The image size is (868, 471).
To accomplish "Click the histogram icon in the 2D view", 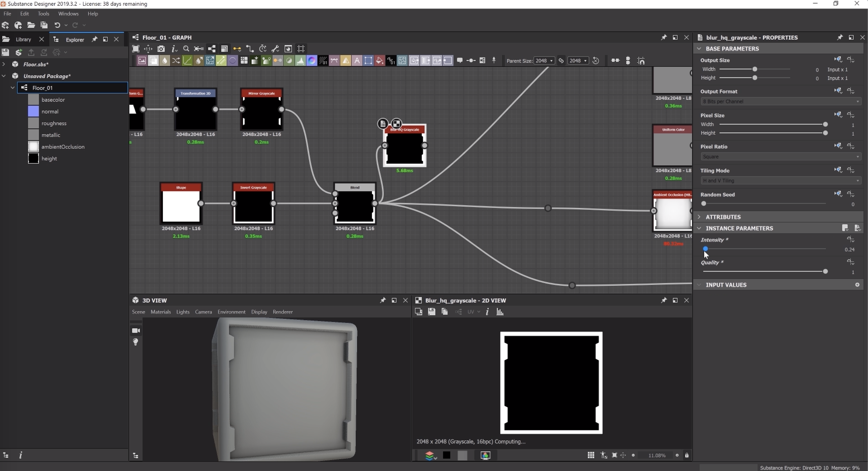I will tap(500, 312).
